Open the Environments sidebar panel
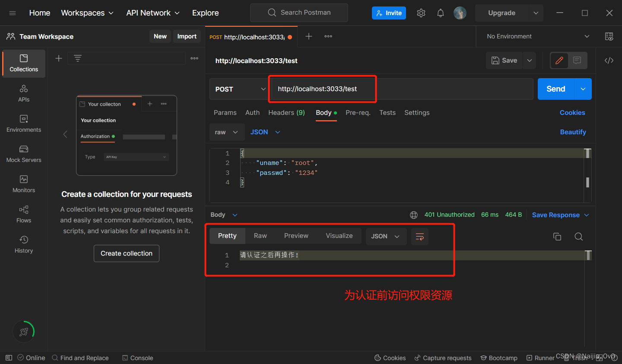 point(24,124)
